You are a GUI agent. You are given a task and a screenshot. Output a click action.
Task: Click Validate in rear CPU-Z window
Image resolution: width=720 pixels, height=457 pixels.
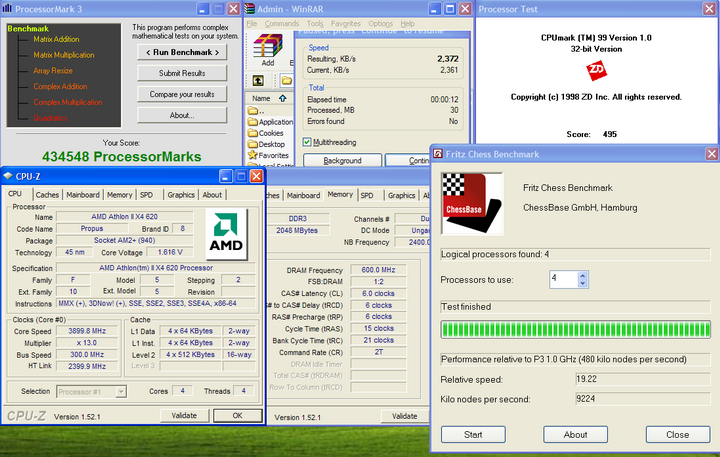point(405,416)
